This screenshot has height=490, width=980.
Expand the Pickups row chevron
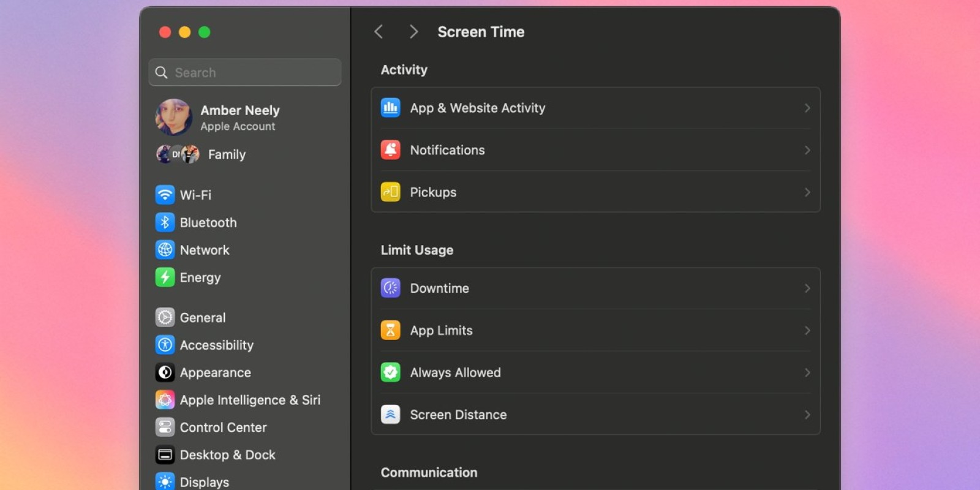pos(807,192)
